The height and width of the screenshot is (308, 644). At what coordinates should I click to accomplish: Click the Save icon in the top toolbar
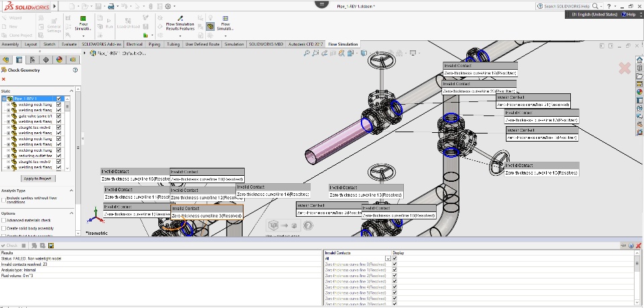click(98, 6)
